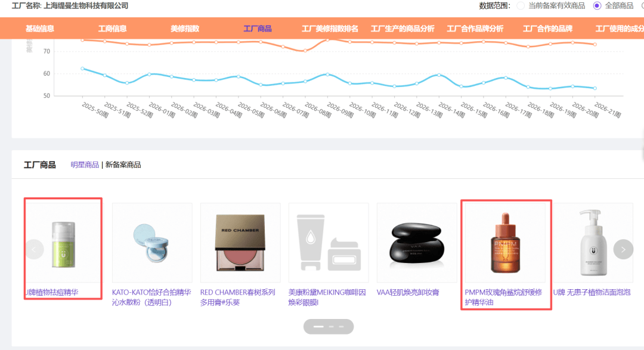Open the U牌 无患子植物洁面泡泡 link

coord(592,293)
